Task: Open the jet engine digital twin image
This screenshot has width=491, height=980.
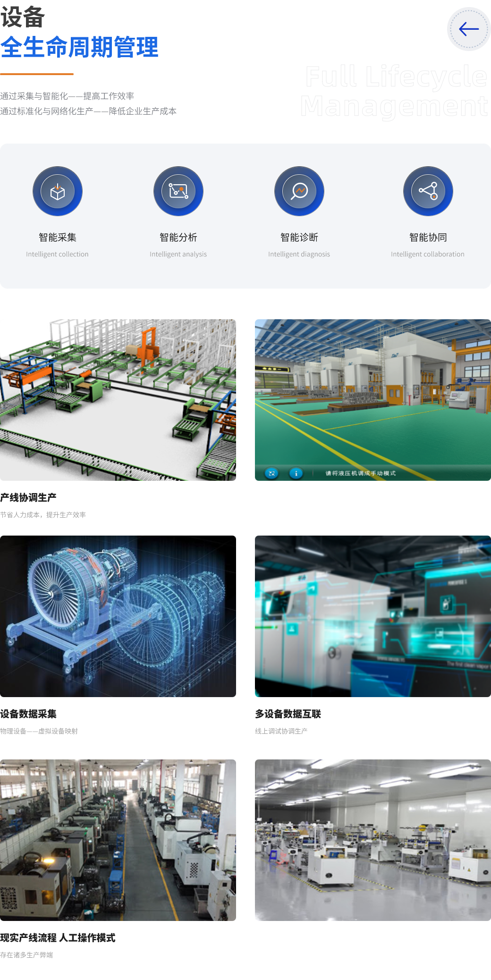Action: 118,616
